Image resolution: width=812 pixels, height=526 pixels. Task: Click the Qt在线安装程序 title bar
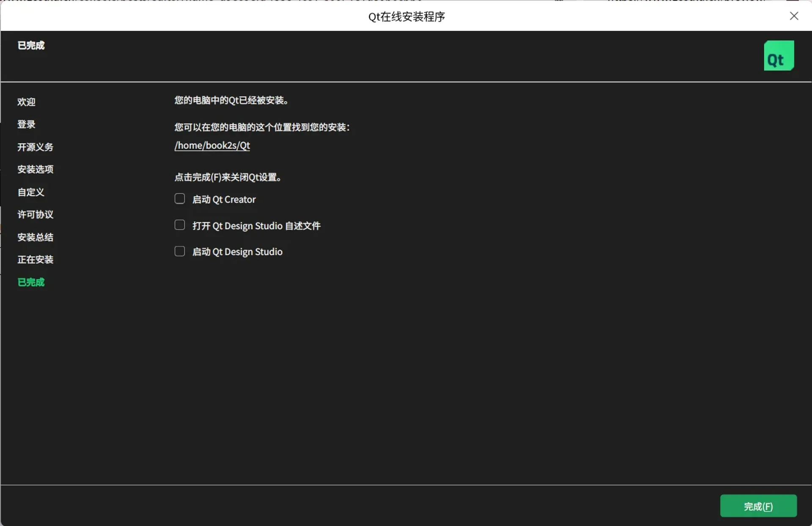point(406,17)
